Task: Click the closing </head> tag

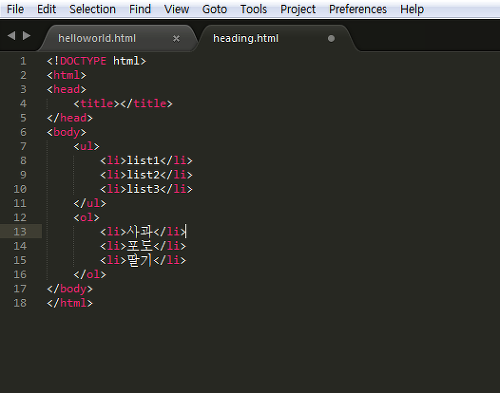Action: [70, 118]
